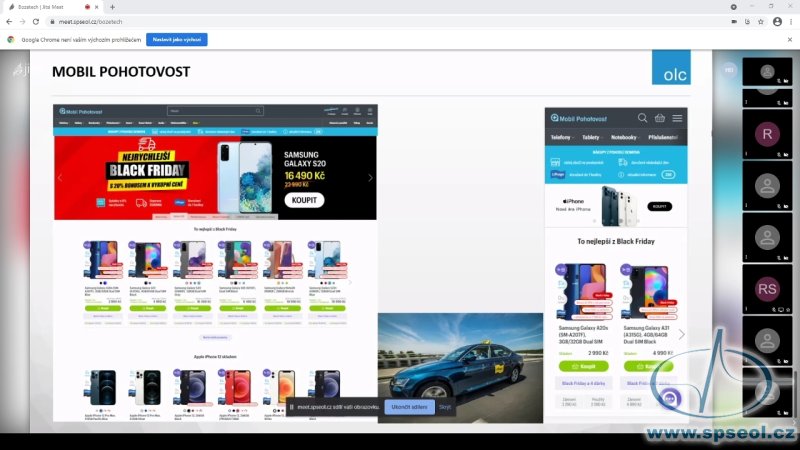Click 'To nejlepší z Black Friday' heading in mobile preview
This screenshot has width=800, height=450.
(x=616, y=241)
